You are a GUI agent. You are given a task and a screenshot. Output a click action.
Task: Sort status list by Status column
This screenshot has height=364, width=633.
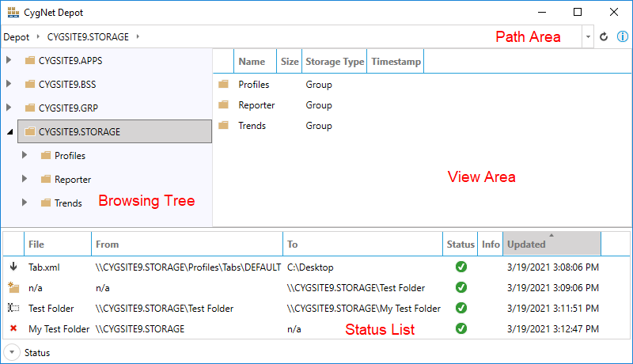click(x=461, y=245)
